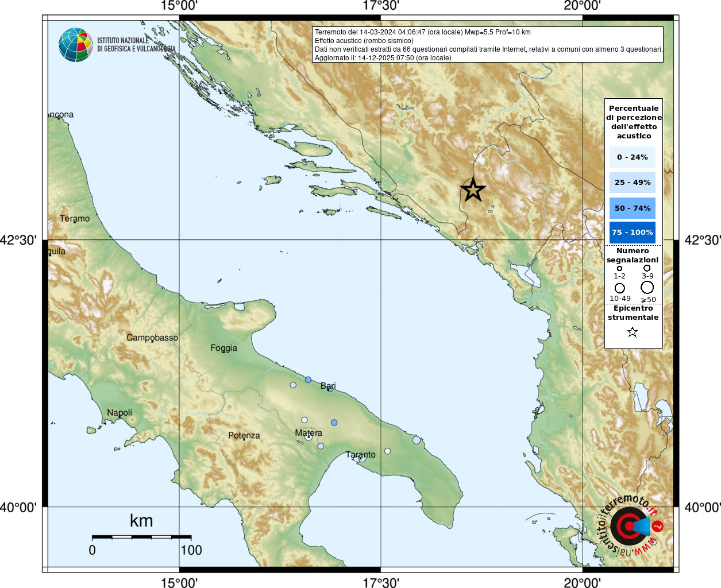Click the report circle at Bari
Screen dimensions: 721x588
[x=330, y=389]
